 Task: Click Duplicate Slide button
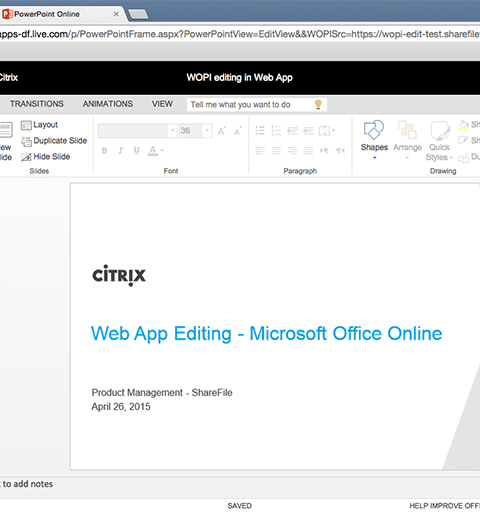[54, 141]
